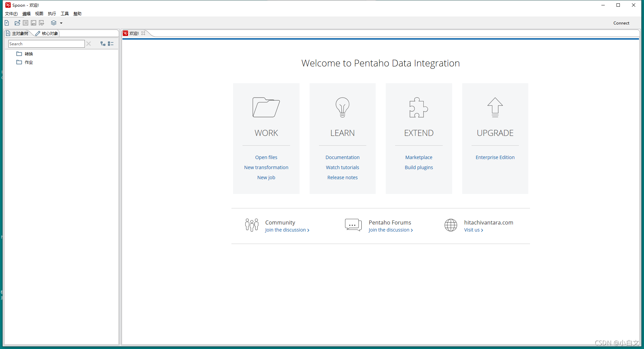Open the 编辑 menu
The height and width of the screenshot is (349, 644).
[x=26, y=14]
